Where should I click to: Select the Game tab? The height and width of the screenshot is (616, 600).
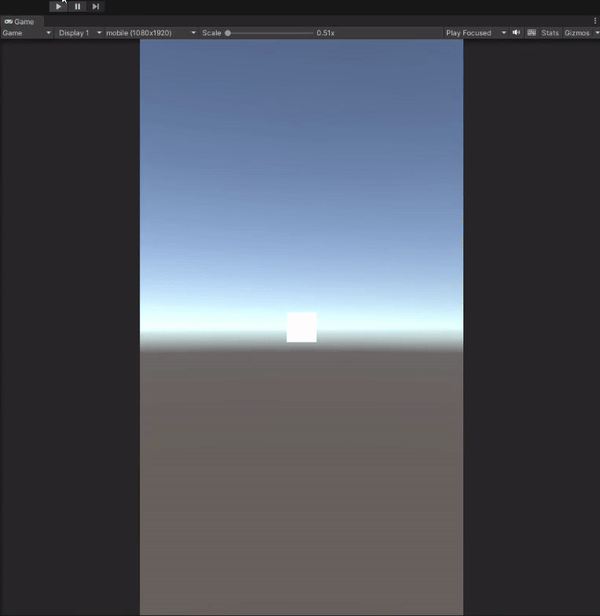[20, 22]
